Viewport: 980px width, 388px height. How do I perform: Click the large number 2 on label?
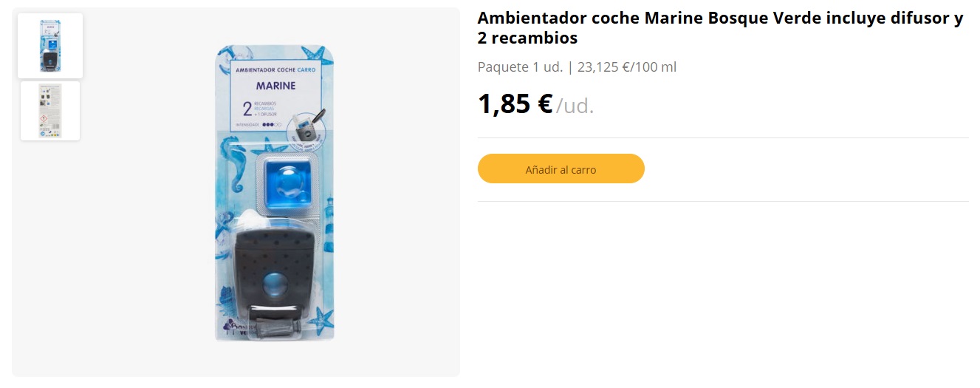[x=247, y=110]
